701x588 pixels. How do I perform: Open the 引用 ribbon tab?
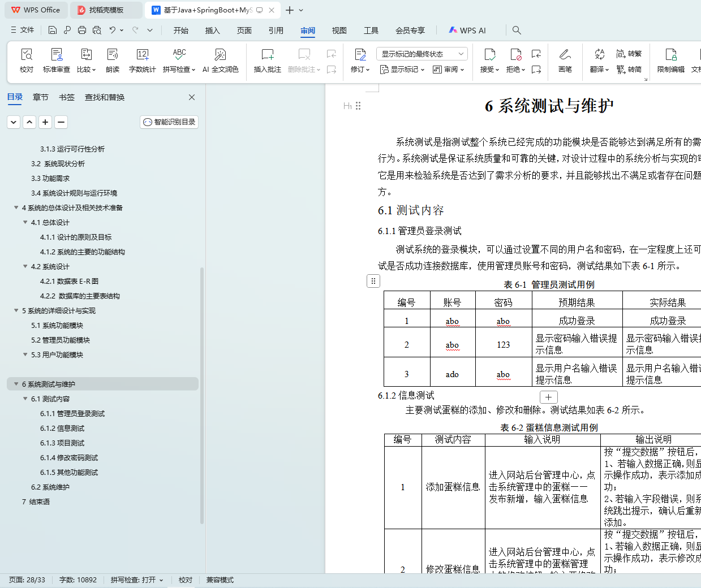[276, 31]
